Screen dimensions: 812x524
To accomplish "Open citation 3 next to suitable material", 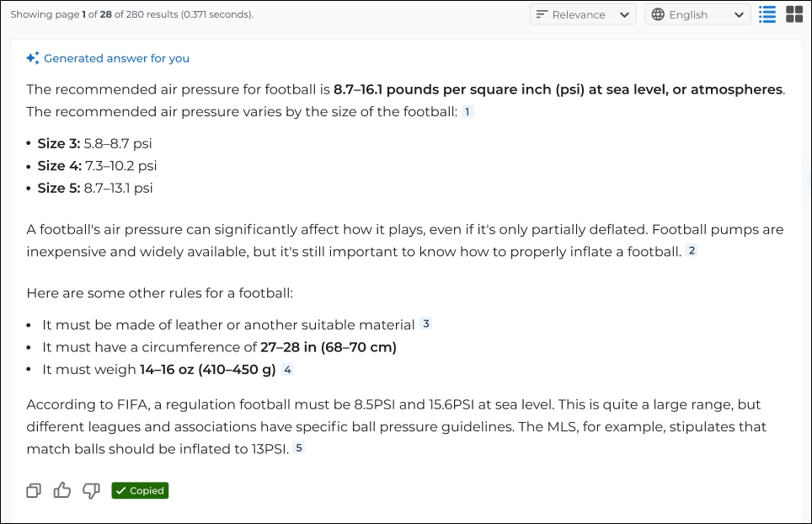I will (425, 323).
